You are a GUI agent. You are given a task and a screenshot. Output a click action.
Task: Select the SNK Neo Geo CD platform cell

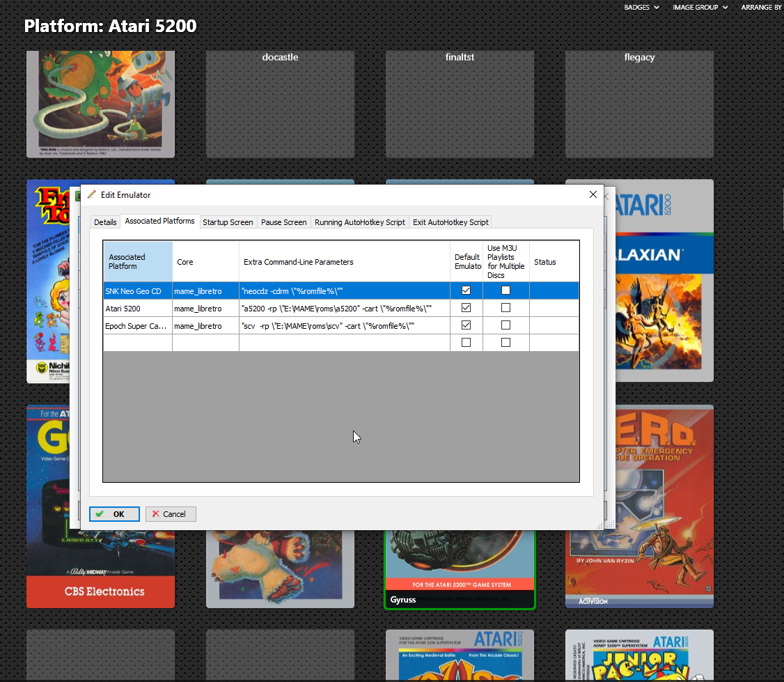pyautogui.click(x=138, y=290)
